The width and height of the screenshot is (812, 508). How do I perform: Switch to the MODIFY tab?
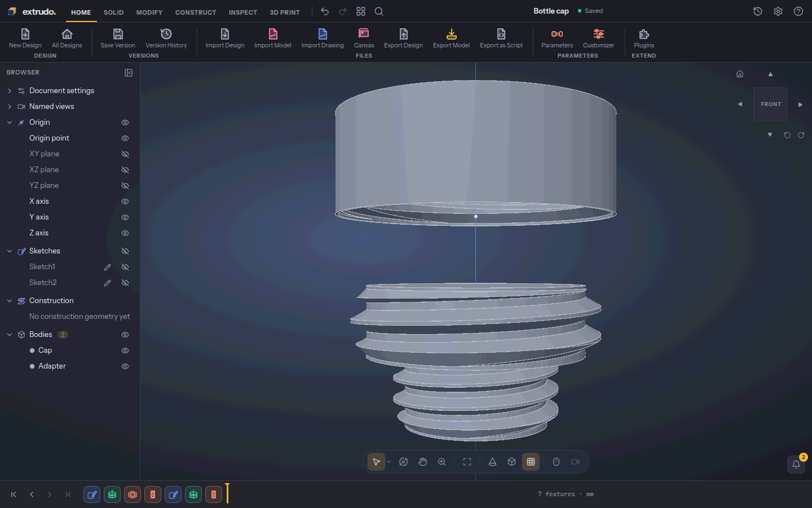coord(149,12)
